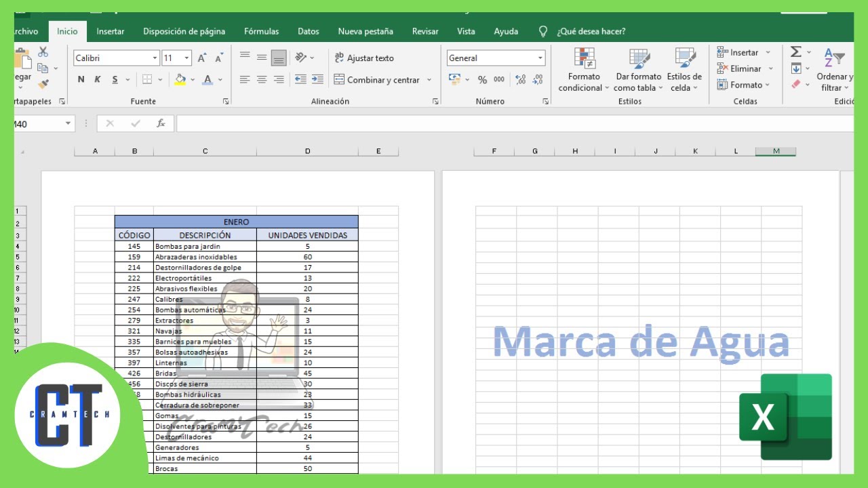Apply percent style
This screenshot has height=488, width=868.
pos(482,80)
